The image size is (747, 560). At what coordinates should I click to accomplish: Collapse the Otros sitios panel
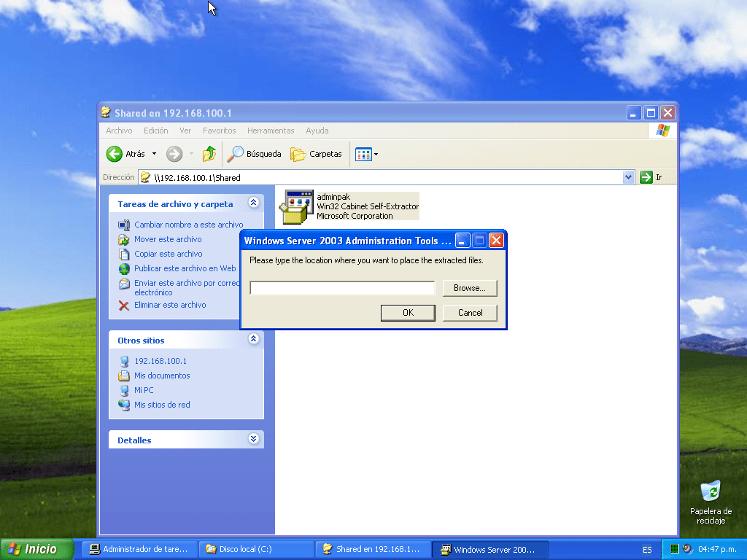(253, 339)
